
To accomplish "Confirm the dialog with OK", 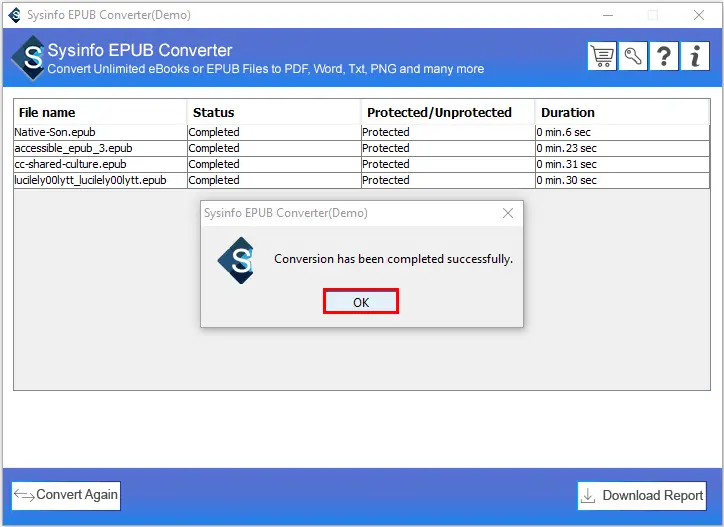I will click(x=361, y=302).
